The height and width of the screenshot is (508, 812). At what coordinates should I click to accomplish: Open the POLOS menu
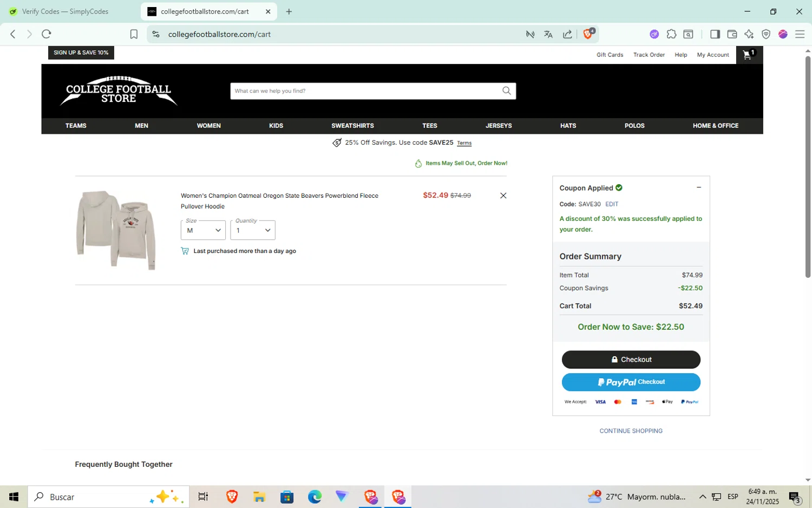pos(634,126)
